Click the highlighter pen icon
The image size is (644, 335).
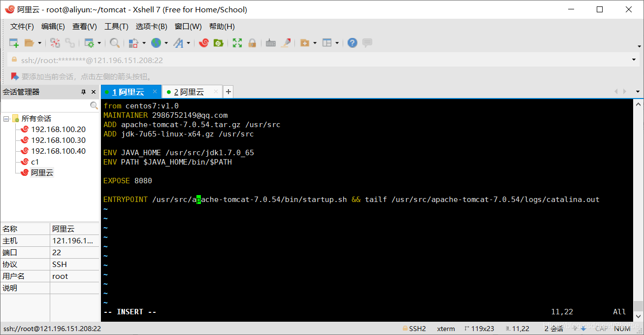286,43
